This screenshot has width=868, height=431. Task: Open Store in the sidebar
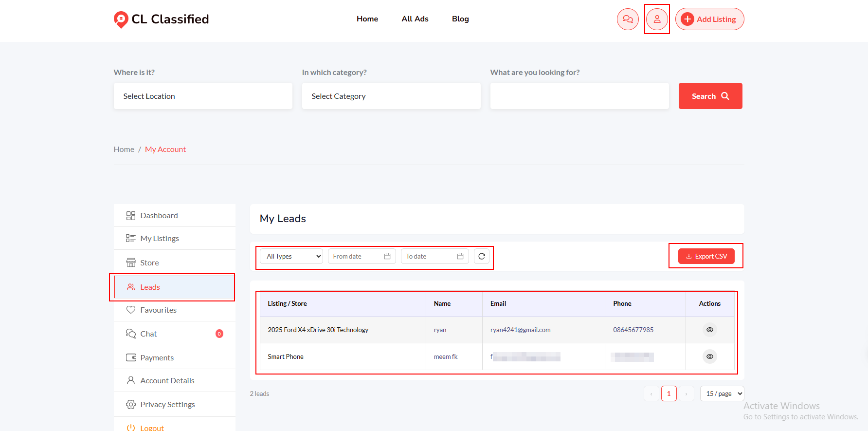click(175, 262)
